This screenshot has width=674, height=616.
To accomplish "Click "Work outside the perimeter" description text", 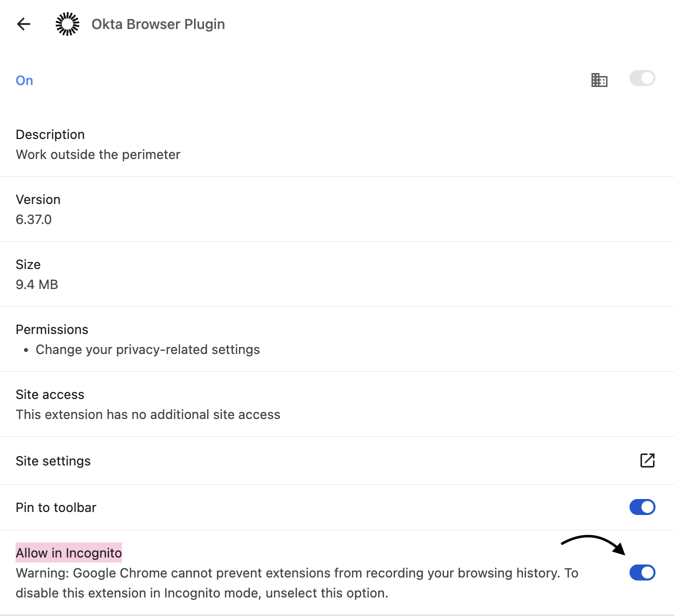I will (x=98, y=154).
